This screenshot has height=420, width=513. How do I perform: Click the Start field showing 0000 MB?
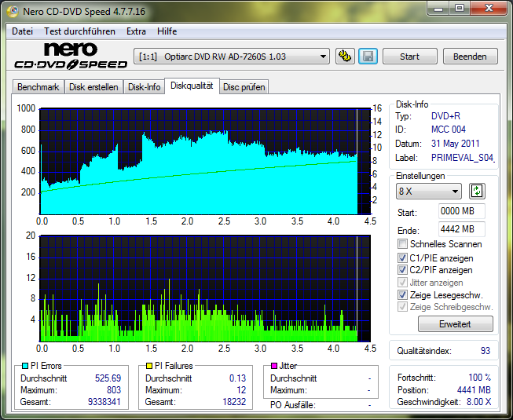pyautogui.click(x=462, y=211)
